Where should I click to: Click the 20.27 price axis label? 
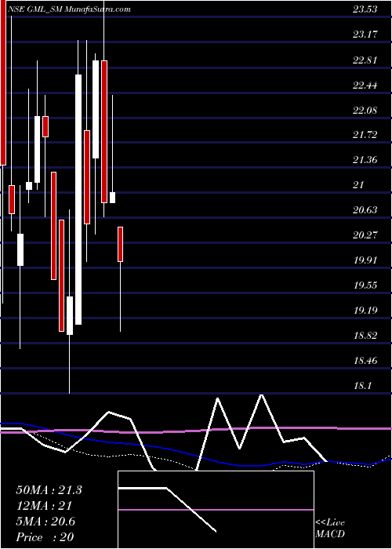click(365, 235)
